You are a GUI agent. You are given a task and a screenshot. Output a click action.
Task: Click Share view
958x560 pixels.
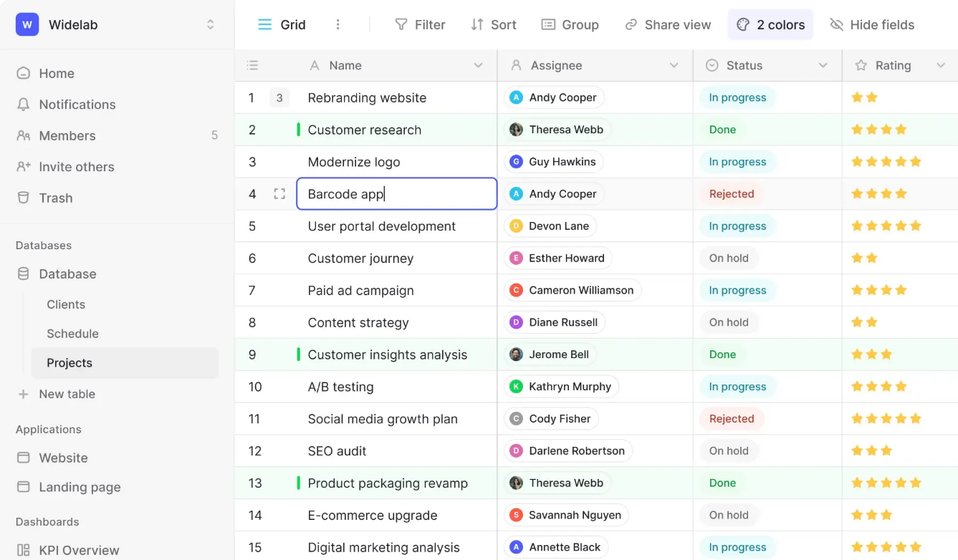pyautogui.click(x=668, y=24)
